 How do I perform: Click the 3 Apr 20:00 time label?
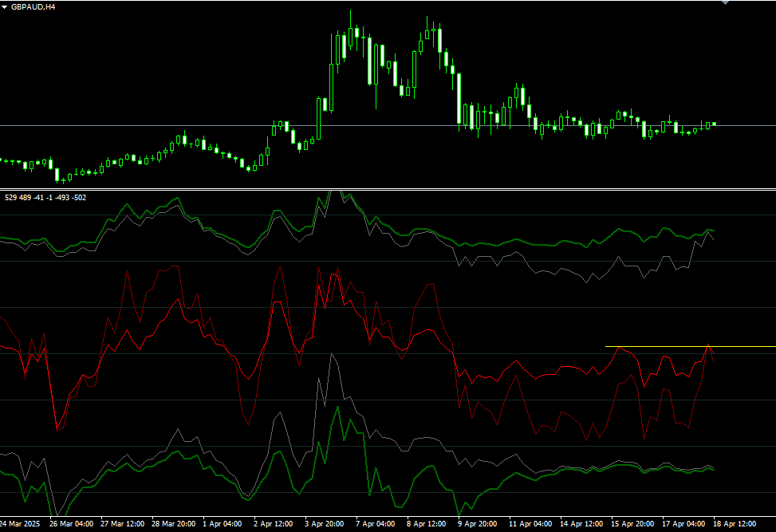(x=324, y=523)
